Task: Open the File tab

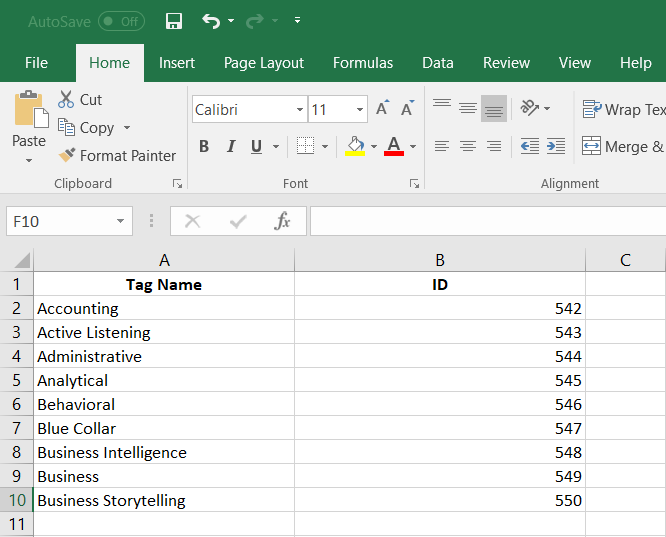Action: point(36,63)
